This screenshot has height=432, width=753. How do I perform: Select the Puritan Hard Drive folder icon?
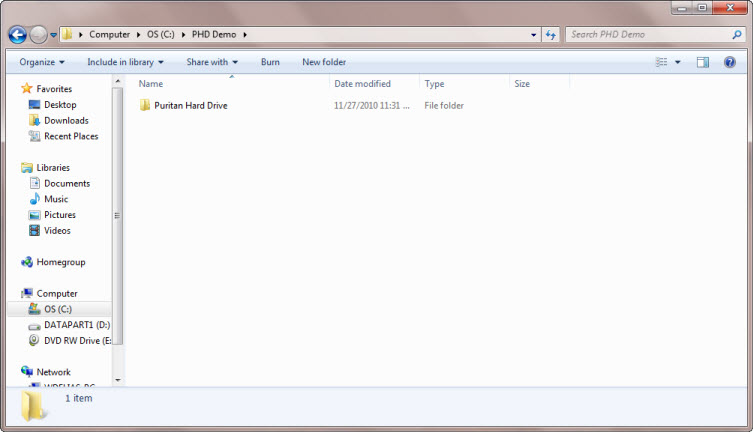point(145,105)
